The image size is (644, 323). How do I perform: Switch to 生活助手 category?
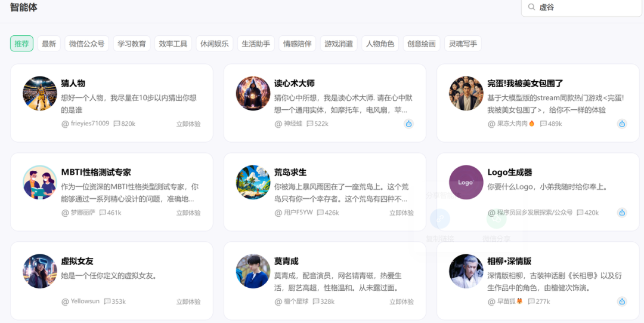click(x=256, y=44)
